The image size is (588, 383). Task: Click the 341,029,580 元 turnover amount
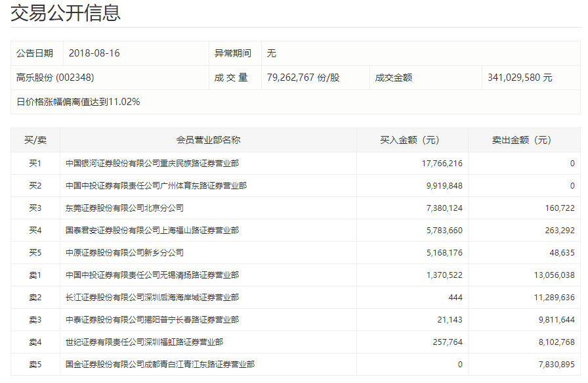(520, 78)
